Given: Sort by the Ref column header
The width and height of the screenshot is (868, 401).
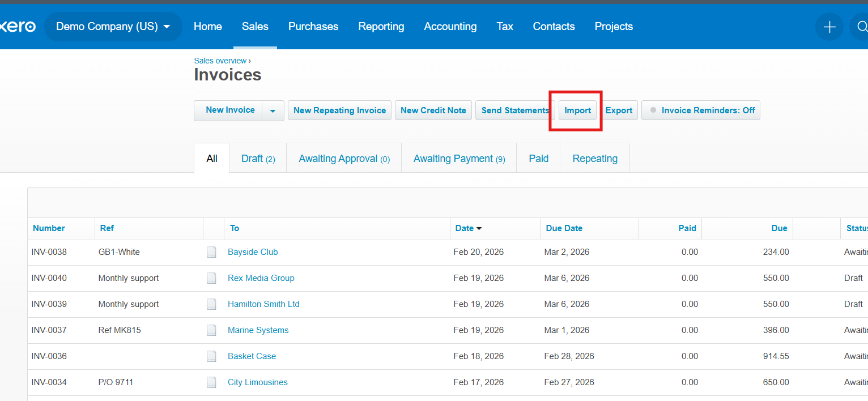Looking at the screenshot, I should [107, 228].
